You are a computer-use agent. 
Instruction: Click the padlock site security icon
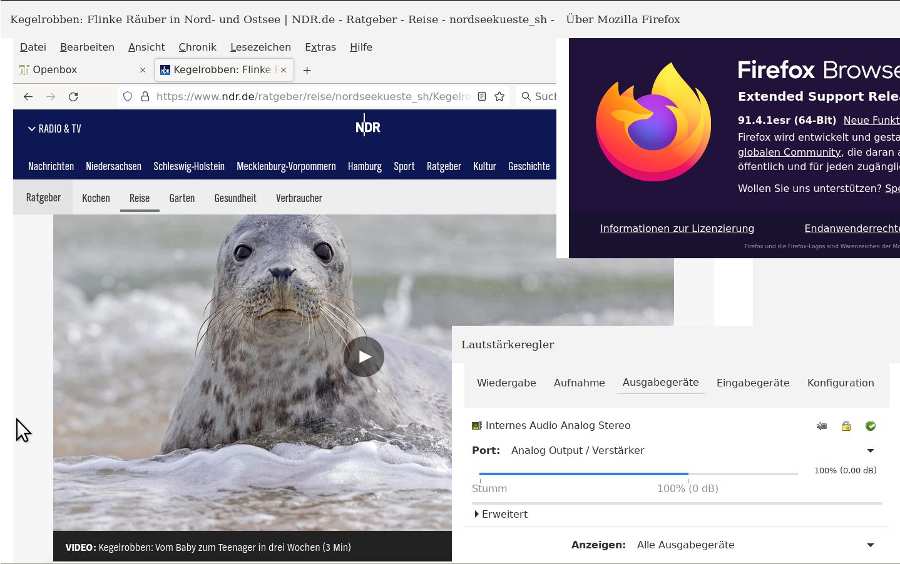point(145,97)
